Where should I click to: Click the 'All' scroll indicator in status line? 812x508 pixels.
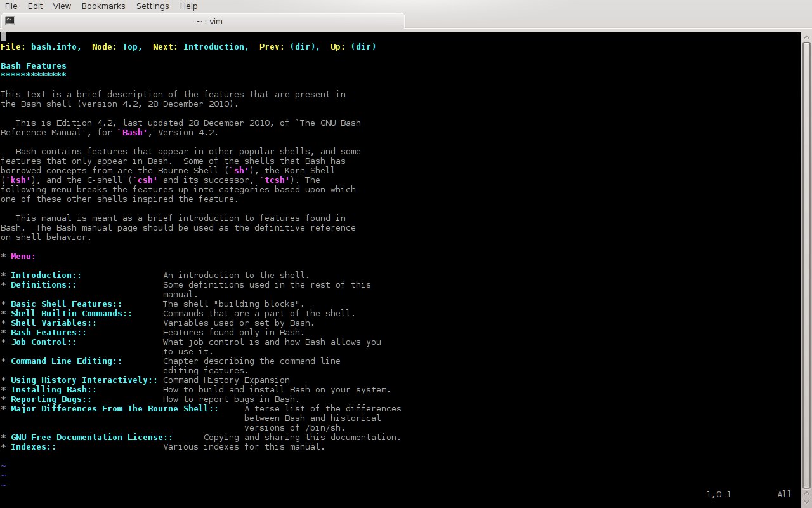coord(785,494)
